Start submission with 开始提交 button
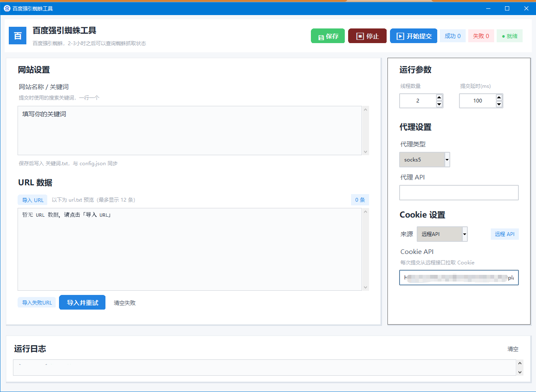 [414, 36]
